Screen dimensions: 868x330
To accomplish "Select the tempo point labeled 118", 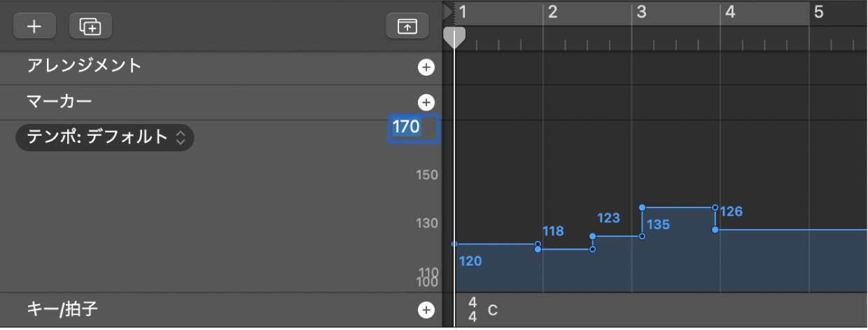I will click(x=538, y=249).
